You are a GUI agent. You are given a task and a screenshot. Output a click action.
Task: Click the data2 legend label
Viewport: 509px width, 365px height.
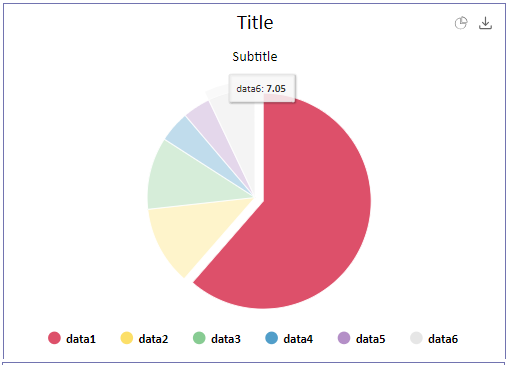tap(153, 339)
